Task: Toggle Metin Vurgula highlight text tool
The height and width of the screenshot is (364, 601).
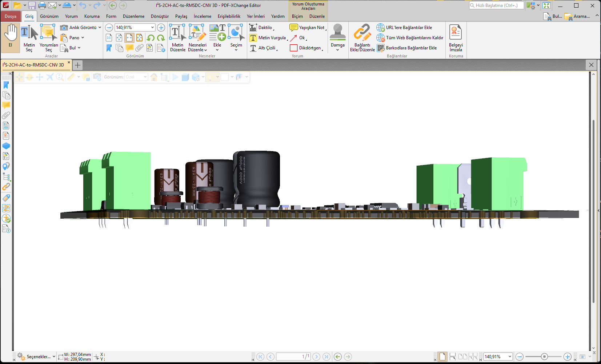Action: click(x=268, y=38)
